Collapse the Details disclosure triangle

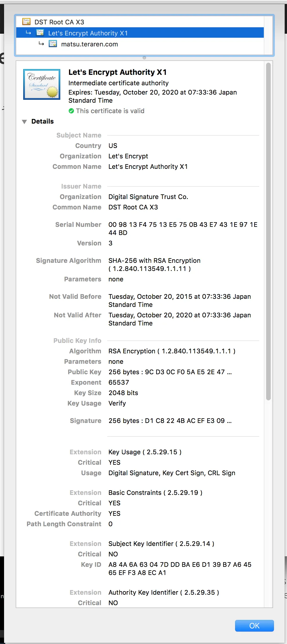[x=24, y=122]
